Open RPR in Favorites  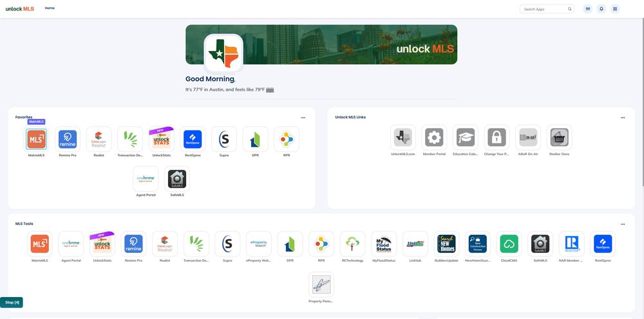[x=287, y=139]
